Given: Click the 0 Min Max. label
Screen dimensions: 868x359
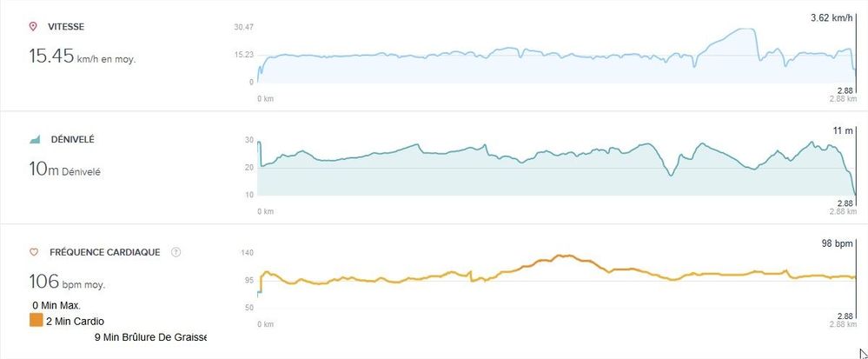Looking at the screenshot, I should pyautogui.click(x=56, y=305).
